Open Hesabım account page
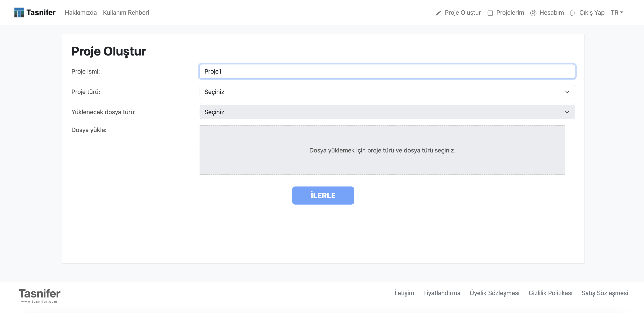 tap(552, 13)
